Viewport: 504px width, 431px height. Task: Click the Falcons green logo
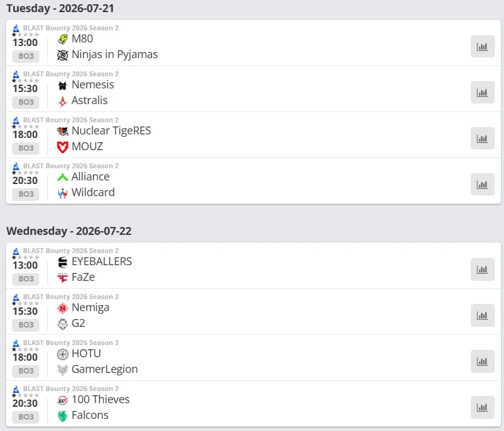(x=62, y=416)
